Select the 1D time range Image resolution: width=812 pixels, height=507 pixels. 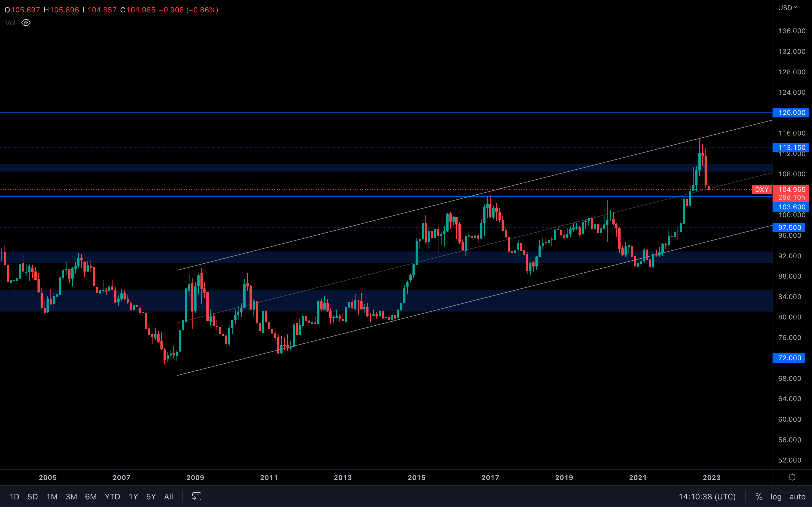(x=14, y=497)
